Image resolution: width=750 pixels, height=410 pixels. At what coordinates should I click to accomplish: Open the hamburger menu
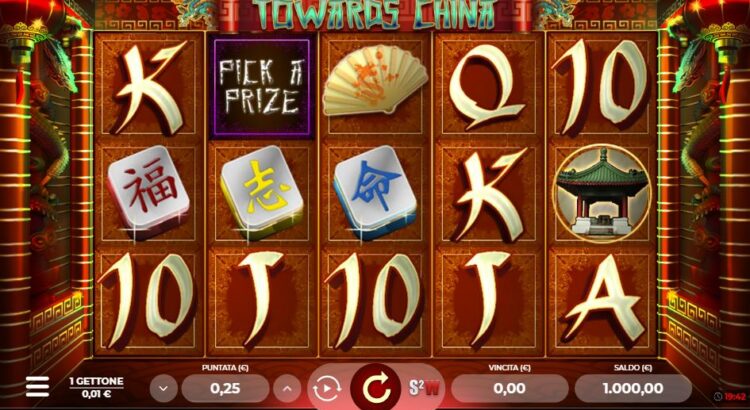(37, 386)
